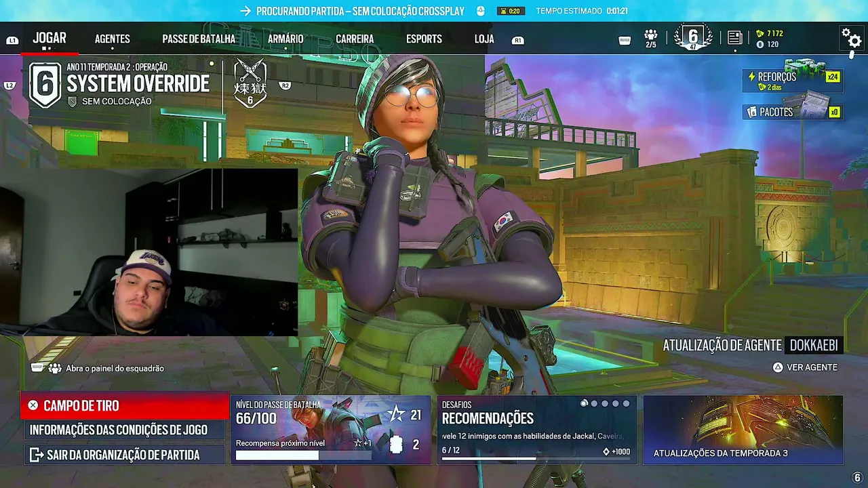
Task: Click the clearance level 47 laurel badge
Action: coord(693,38)
